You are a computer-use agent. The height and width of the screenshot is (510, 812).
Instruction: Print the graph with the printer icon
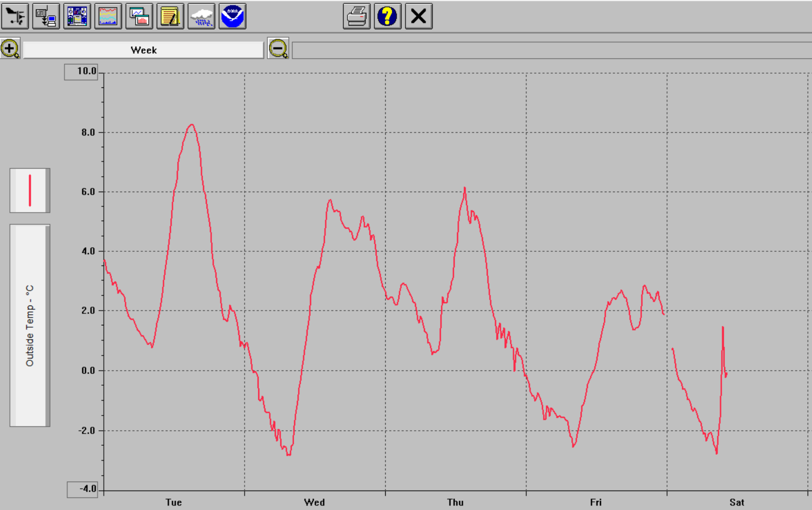(356, 17)
